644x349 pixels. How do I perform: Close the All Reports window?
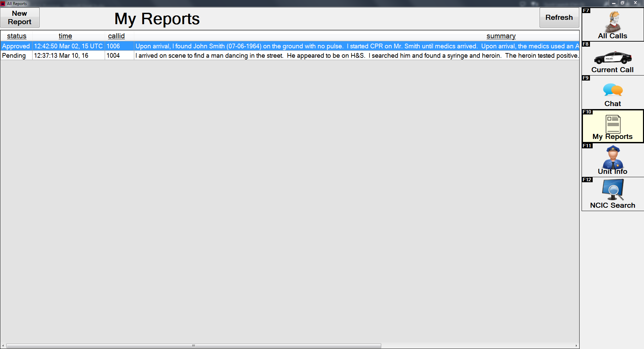(x=635, y=3)
